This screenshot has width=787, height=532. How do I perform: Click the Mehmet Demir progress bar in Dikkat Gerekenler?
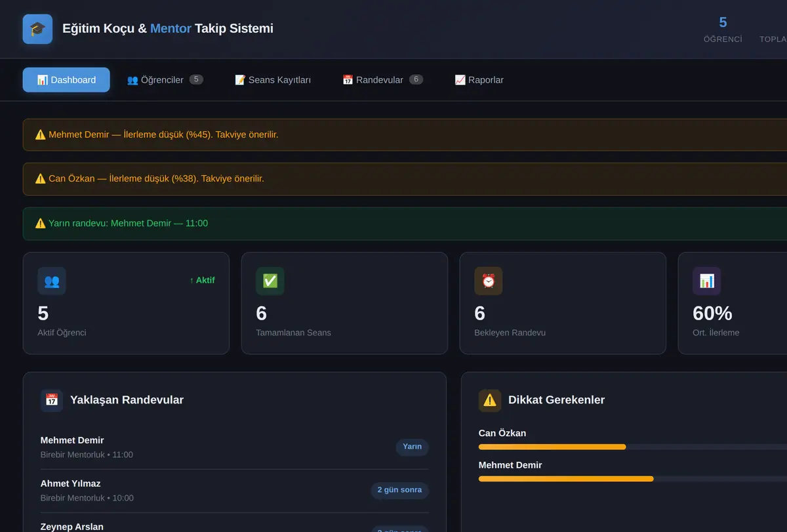[633, 479]
